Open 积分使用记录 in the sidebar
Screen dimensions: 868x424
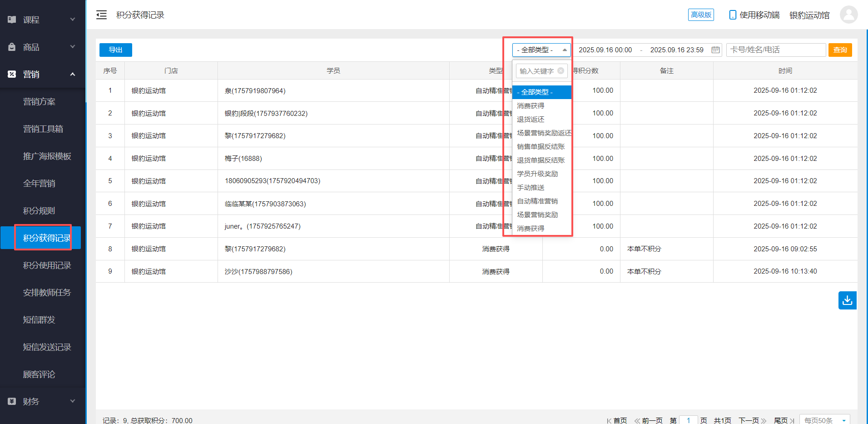pyautogui.click(x=47, y=265)
